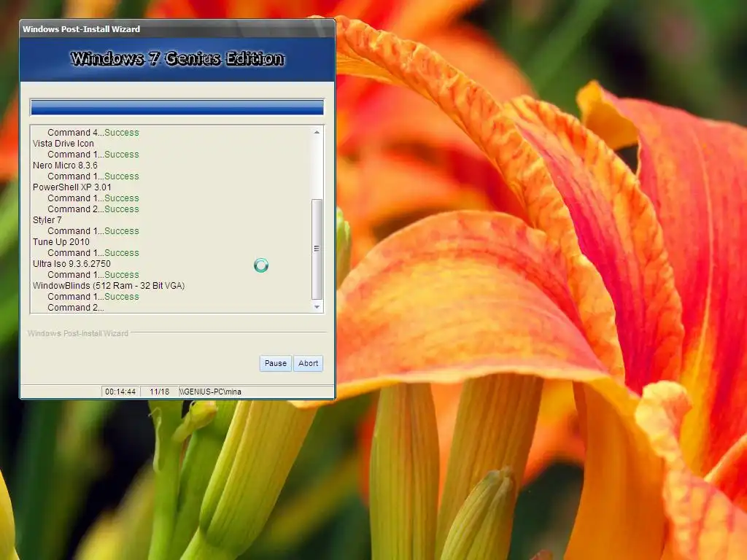The height and width of the screenshot is (560, 747).
Task: Select the Nero Micro 8.3.6 entry
Action: pos(65,166)
